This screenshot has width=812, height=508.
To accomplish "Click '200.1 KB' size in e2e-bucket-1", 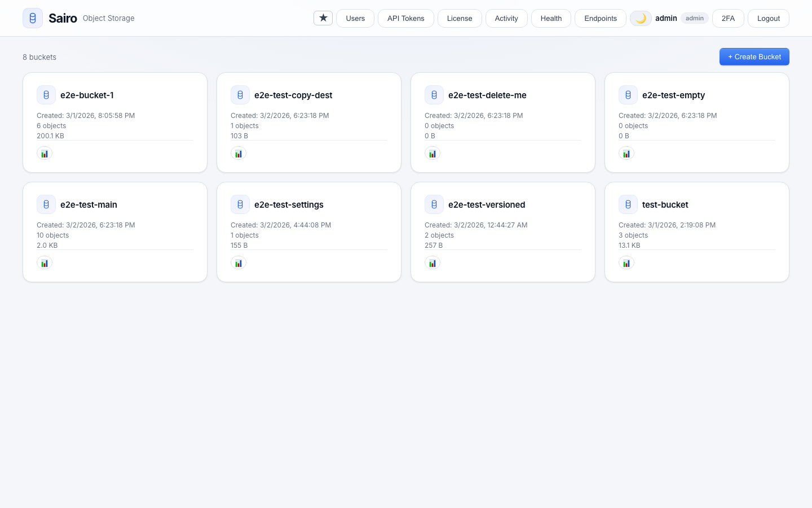I will 50,136.
